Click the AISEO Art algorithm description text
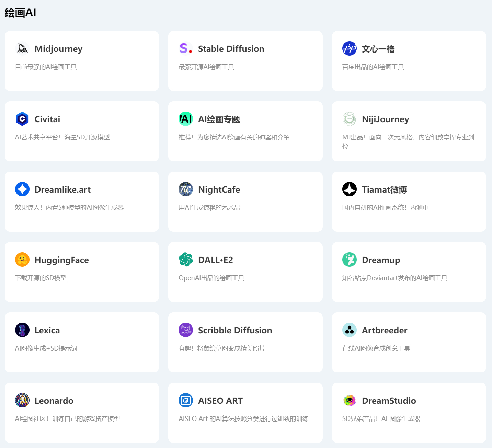Screen dimensions: 492x448 tap(244, 419)
